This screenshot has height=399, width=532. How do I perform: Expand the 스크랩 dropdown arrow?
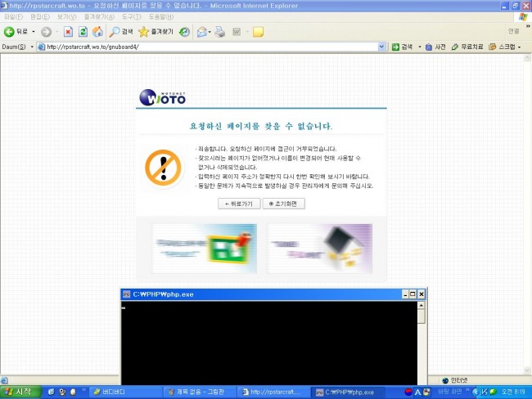tap(519, 47)
